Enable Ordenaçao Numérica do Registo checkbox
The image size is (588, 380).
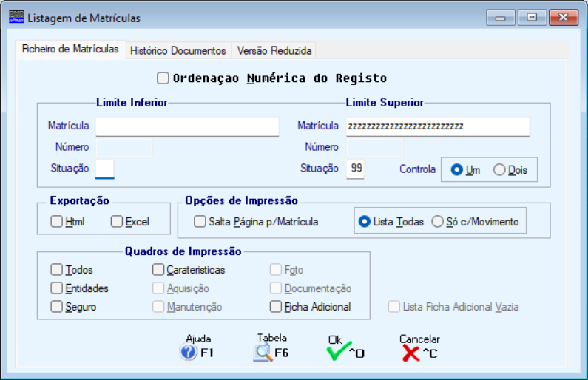click(x=163, y=78)
